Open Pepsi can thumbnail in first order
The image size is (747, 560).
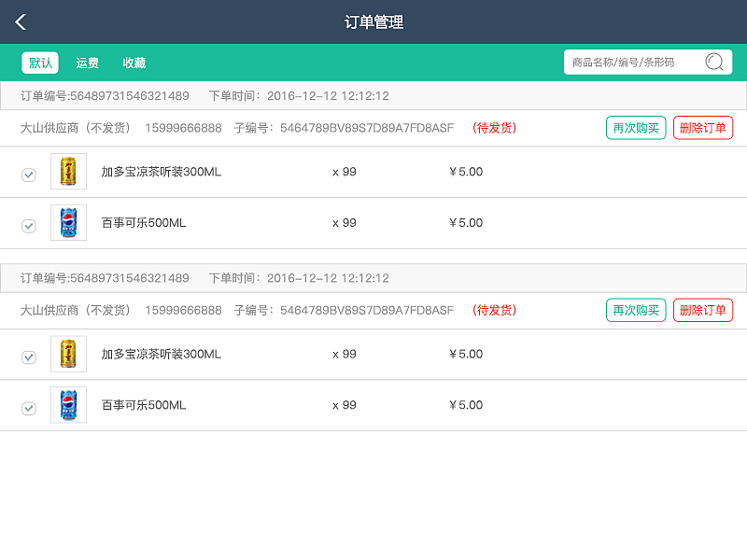68,222
